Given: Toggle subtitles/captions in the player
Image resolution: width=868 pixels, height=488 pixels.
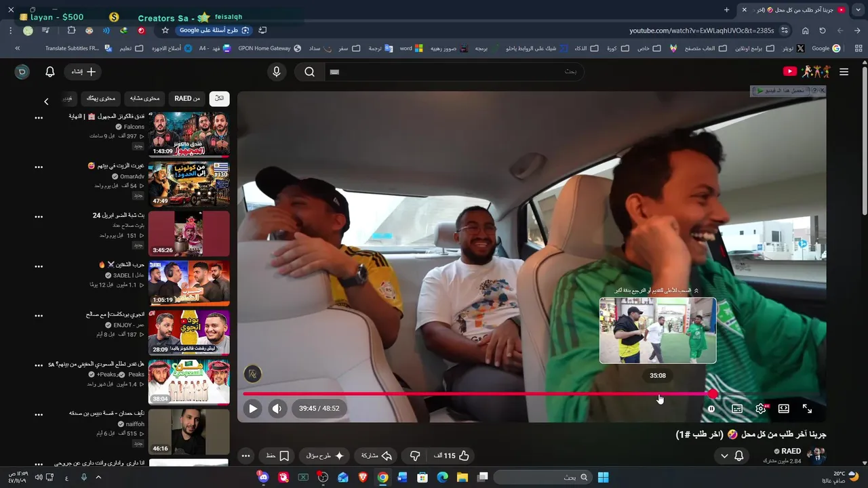Looking at the screenshot, I should (x=737, y=409).
